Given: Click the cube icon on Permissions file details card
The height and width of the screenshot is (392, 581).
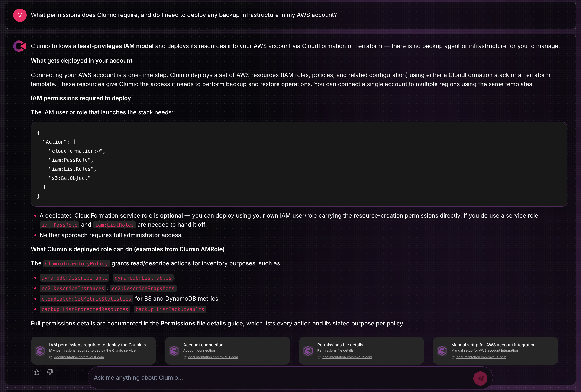Looking at the screenshot, I should pos(308,351).
